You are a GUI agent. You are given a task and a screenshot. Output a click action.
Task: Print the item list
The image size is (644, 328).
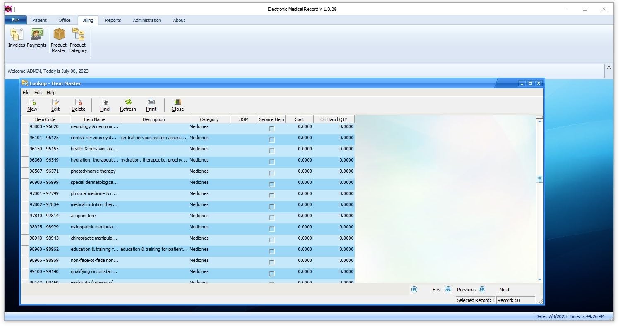(x=151, y=105)
